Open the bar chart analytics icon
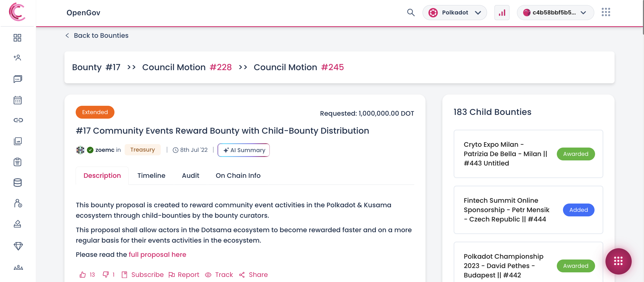Viewport: 644px width, 282px height. click(502, 13)
